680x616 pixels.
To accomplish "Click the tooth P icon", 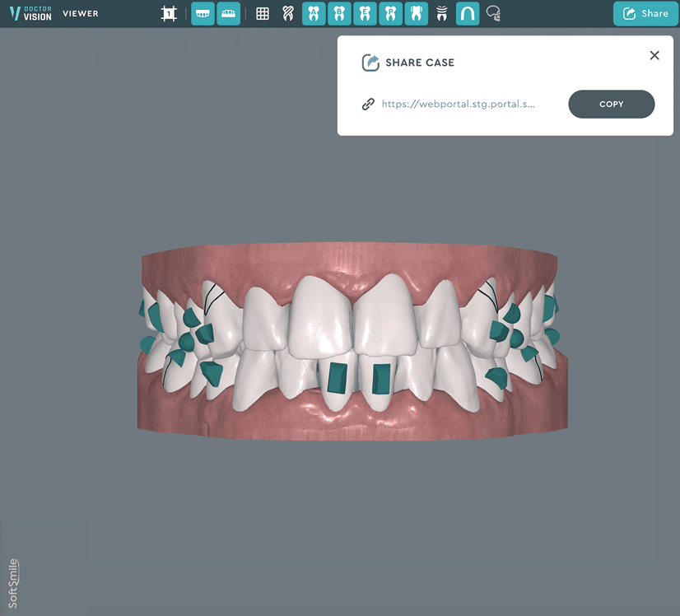I will tap(390, 13).
